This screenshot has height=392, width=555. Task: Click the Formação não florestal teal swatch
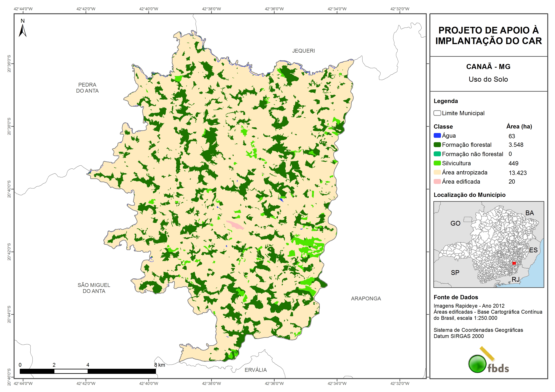click(437, 154)
